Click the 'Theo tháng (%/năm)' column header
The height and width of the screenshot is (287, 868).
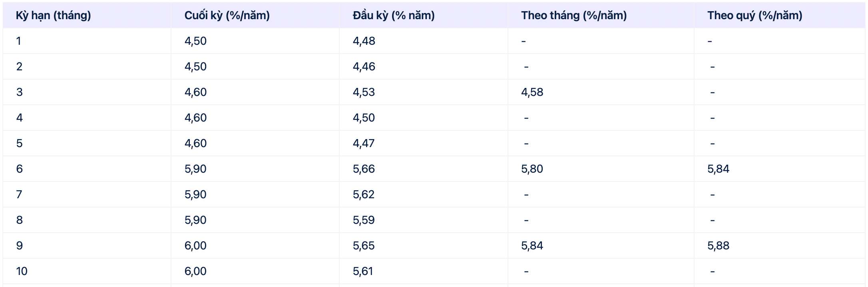click(x=573, y=16)
